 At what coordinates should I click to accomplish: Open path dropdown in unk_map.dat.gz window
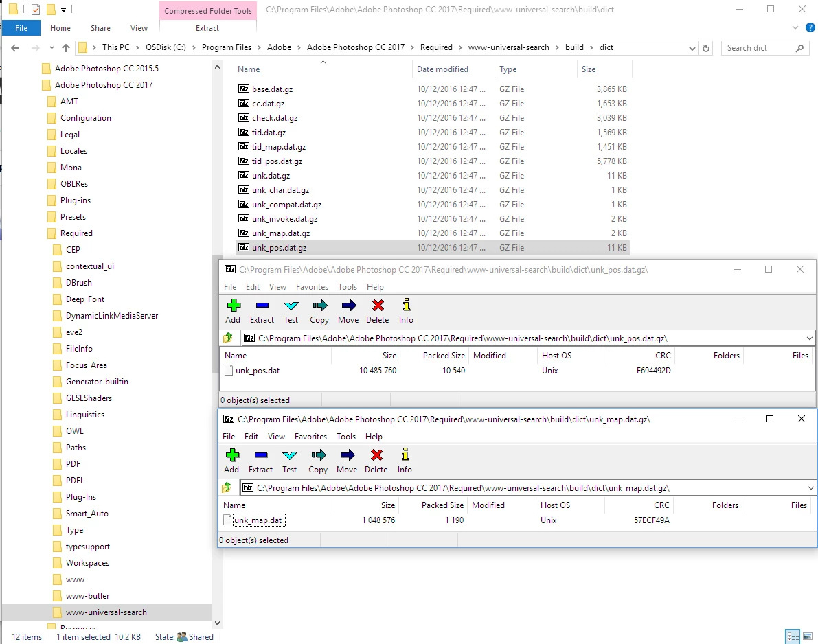click(810, 487)
